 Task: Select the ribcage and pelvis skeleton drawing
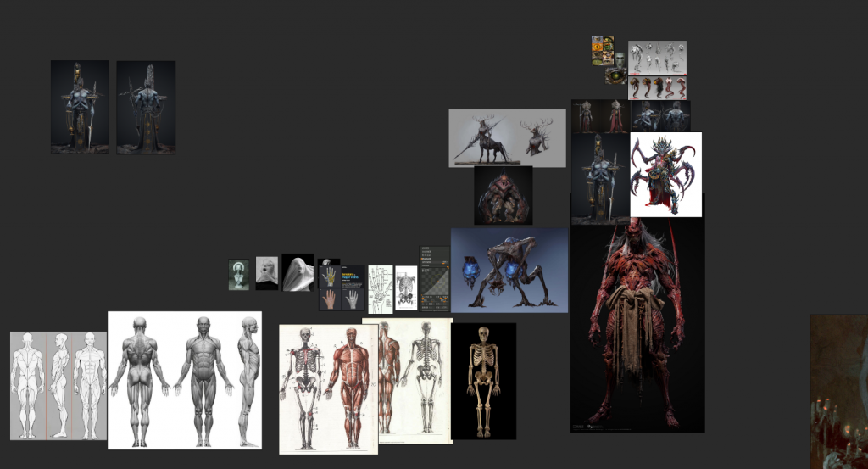point(406,288)
